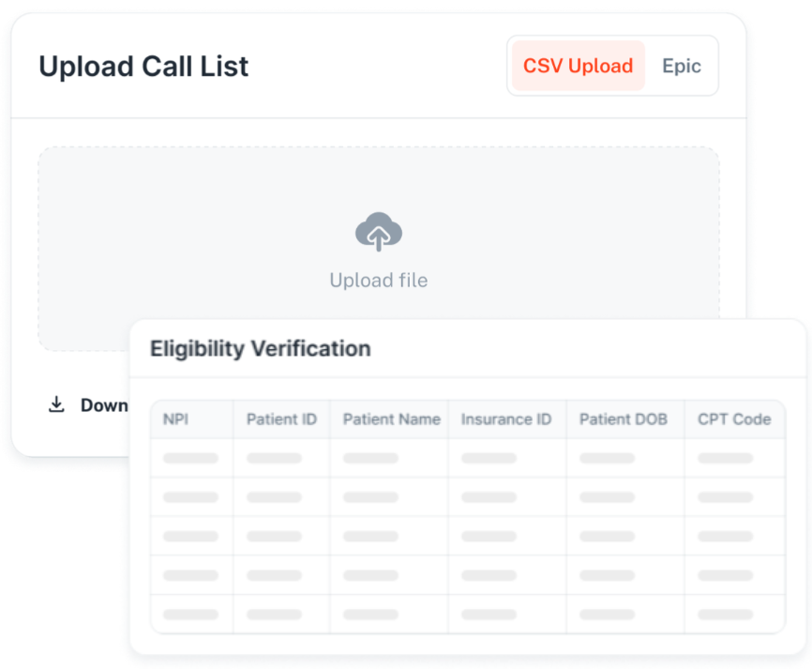The image size is (812, 669).
Task: Click the partially hidden Download button
Action: pyautogui.click(x=104, y=404)
